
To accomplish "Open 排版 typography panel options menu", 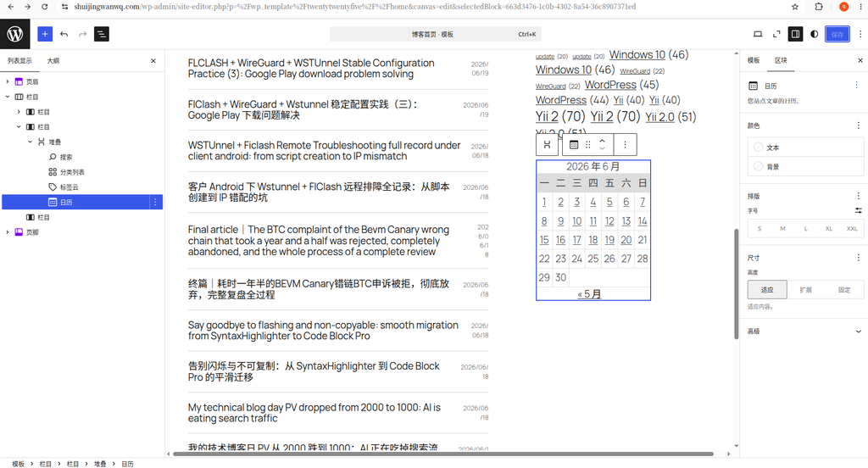I will (859, 196).
